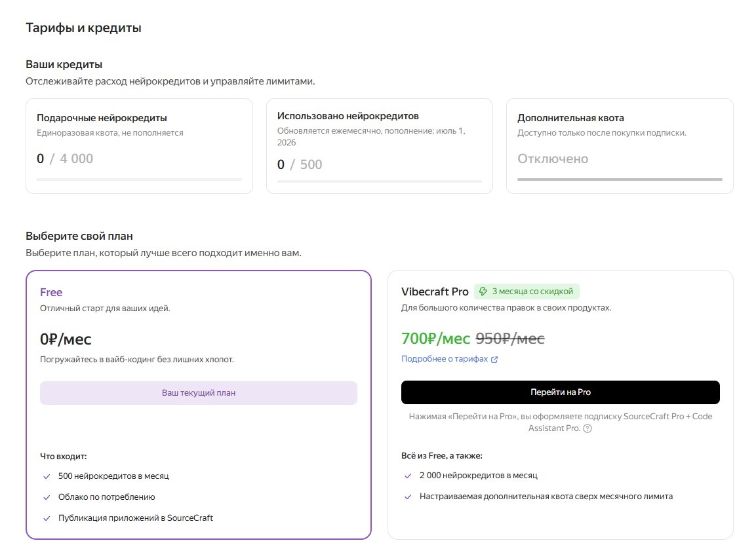The image size is (756, 547).
Task: Click the checkmark next to "2 000 нейрокредитов в месяц"
Action: 408,476
